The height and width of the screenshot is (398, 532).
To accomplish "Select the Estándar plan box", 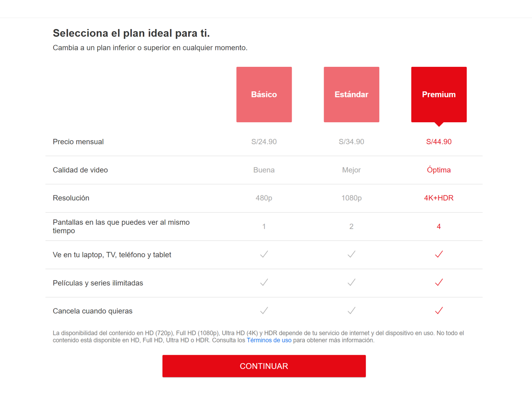I will tap(351, 94).
